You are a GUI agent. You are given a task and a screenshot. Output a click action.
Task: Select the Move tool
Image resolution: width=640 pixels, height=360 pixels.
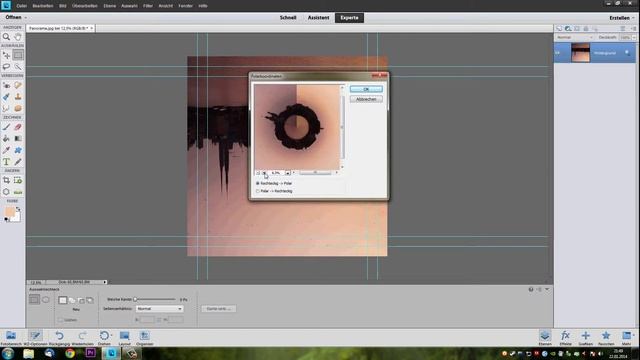click(7, 55)
